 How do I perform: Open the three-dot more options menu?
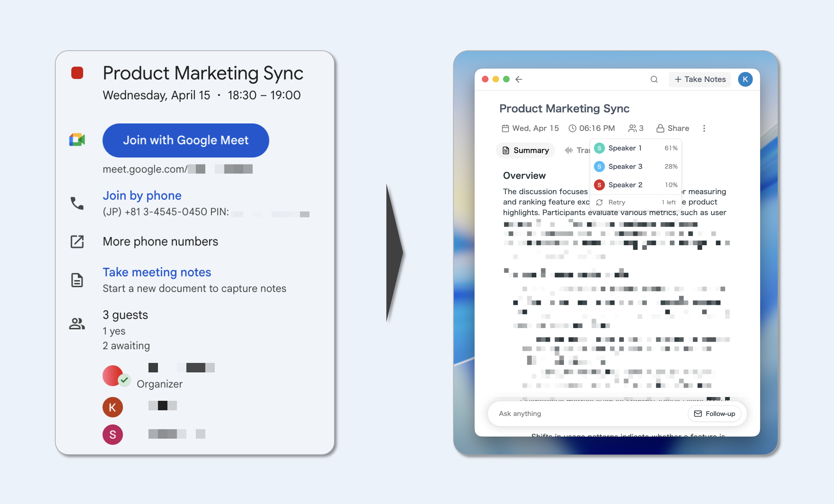[x=704, y=128]
